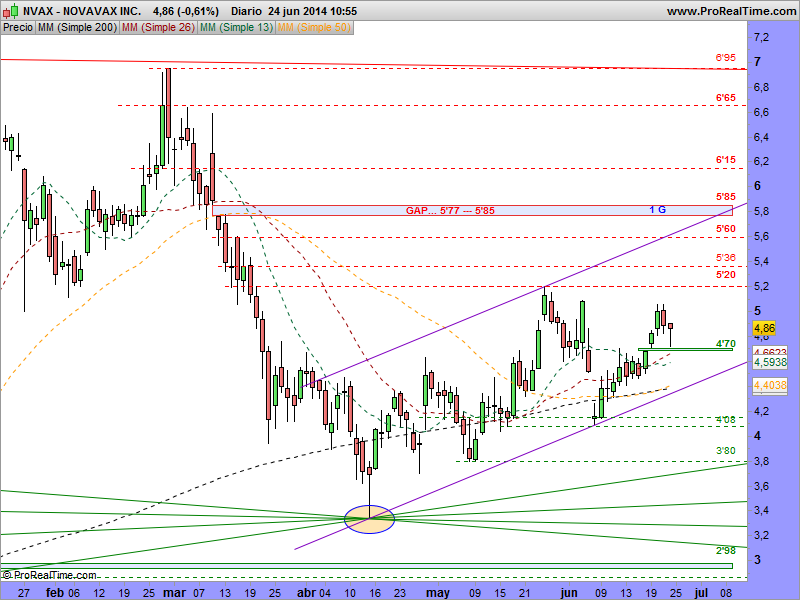The image size is (800, 600).
Task: Click 6,8 on the price axis
Action: click(761, 87)
